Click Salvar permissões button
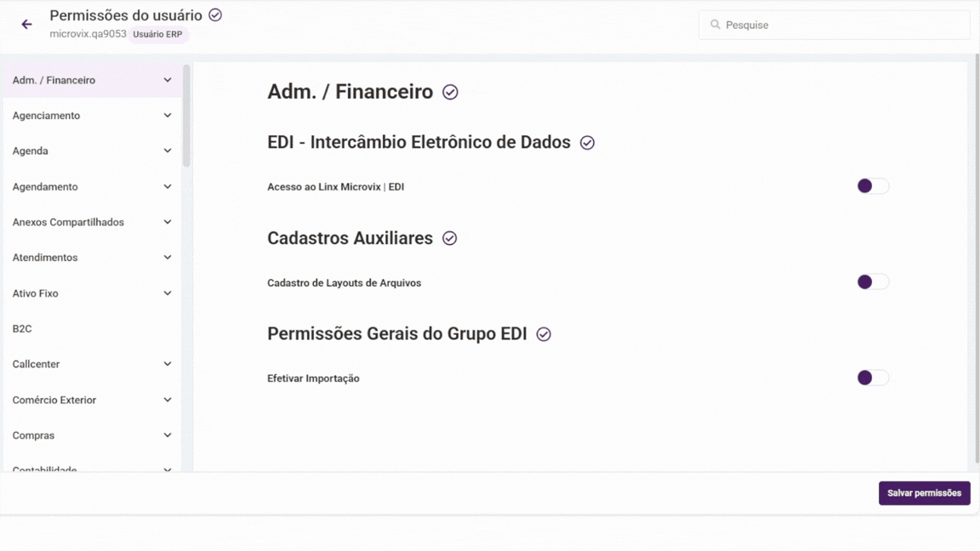Viewport: 980px width, 551px height. [924, 493]
